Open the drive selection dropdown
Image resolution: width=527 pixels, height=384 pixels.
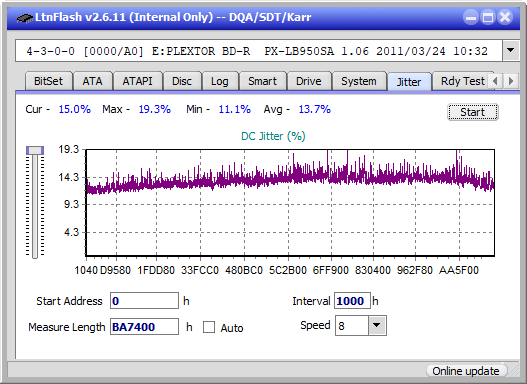pyautogui.click(x=511, y=51)
